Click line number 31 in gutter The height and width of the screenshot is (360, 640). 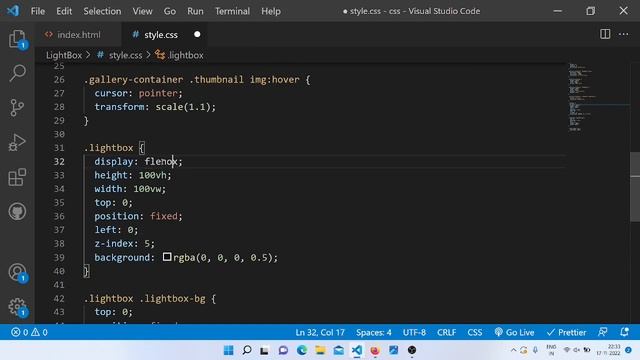(x=59, y=148)
